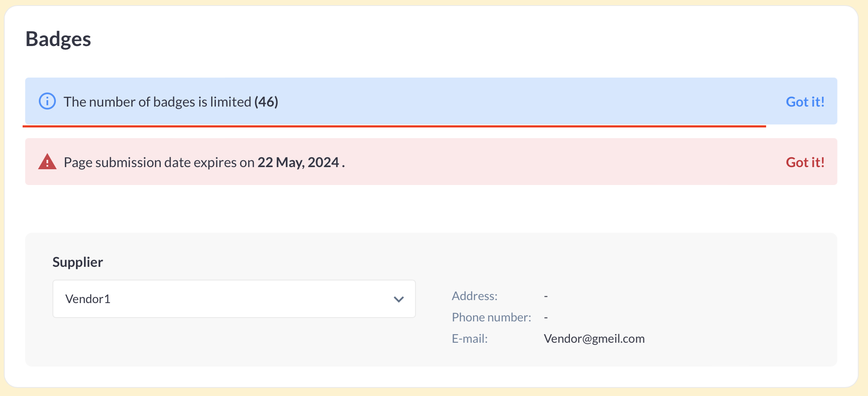Select the Vendor1 text in the supplier field
The image size is (868, 396).
click(x=88, y=299)
